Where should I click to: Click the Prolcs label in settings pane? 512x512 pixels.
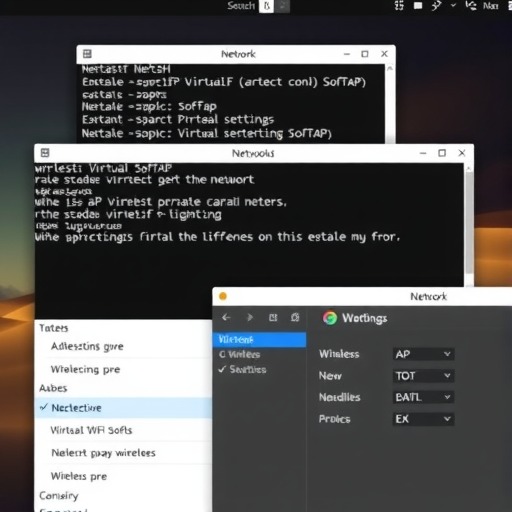(x=335, y=419)
